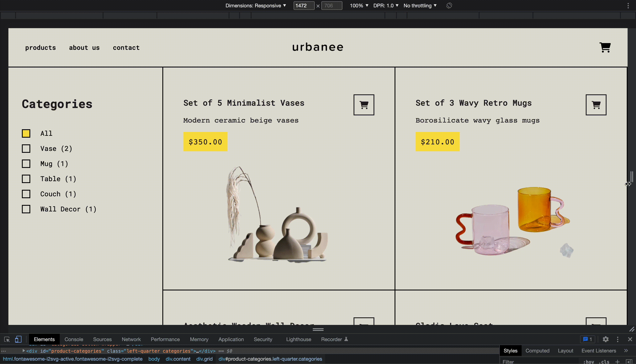Drag the DevTools horizontal resize scrollbar
This screenshot has width=636, height=364.
[x=318, y=330]
